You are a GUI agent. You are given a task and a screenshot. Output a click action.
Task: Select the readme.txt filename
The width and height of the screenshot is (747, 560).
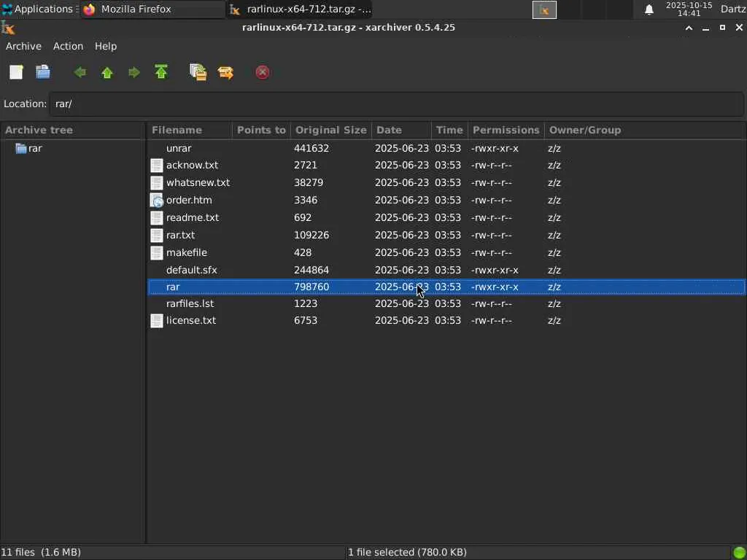[193, 217]
